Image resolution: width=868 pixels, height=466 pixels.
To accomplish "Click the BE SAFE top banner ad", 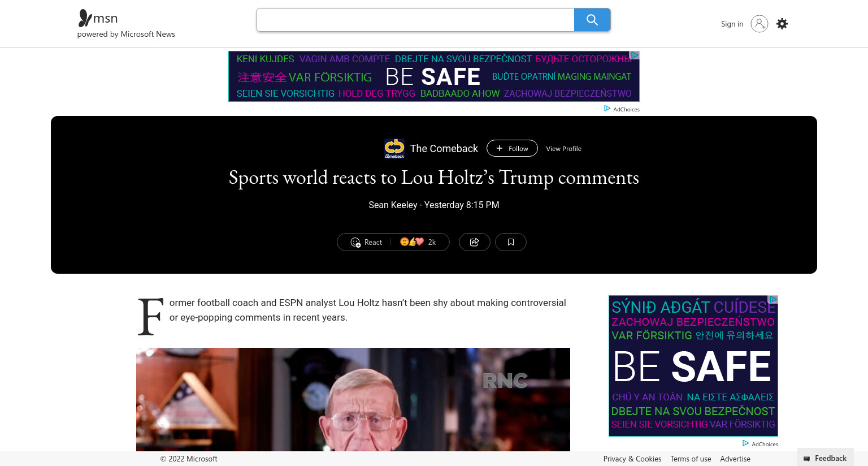I will pyautogui.click(x=434, y=76).
